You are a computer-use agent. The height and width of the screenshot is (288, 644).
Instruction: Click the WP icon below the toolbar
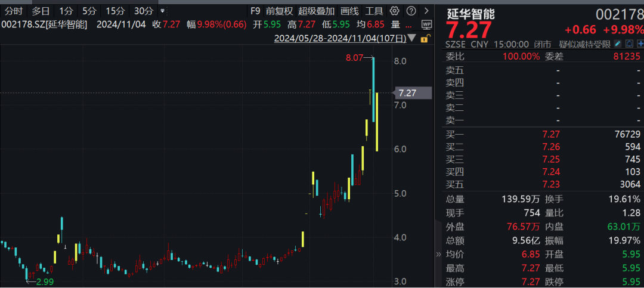[x=426, y=24]
